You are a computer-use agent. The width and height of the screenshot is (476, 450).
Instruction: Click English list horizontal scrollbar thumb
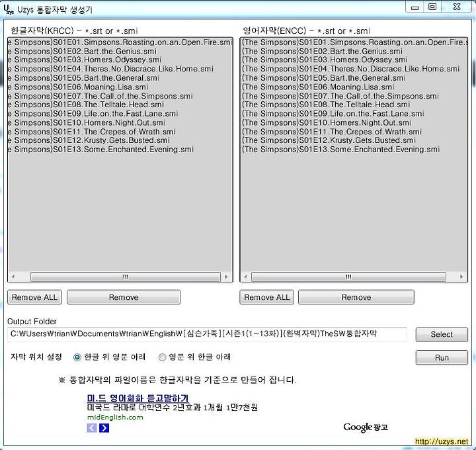348,277
